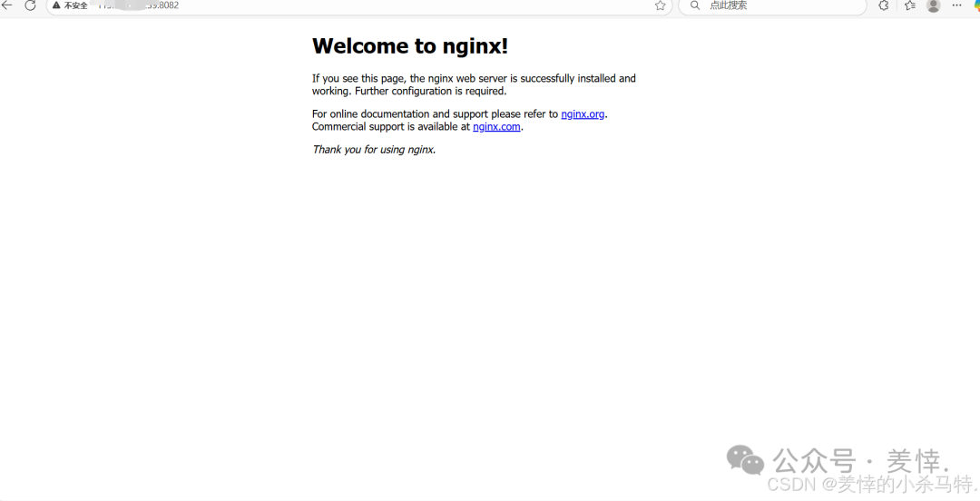Viewport: 980px width, 501px height.
Task: Click the magnifier icon in the search box
Action: pos(694,5)
